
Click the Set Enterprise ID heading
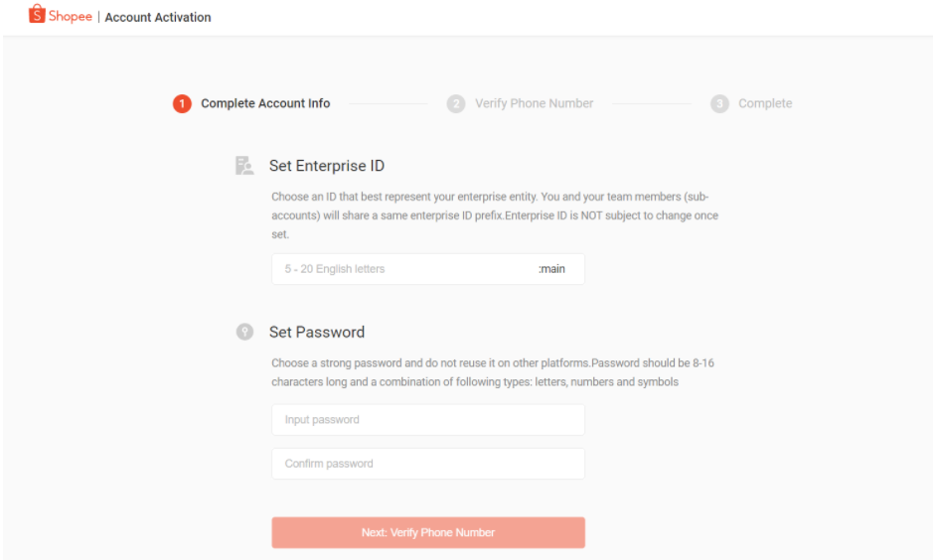326,166
